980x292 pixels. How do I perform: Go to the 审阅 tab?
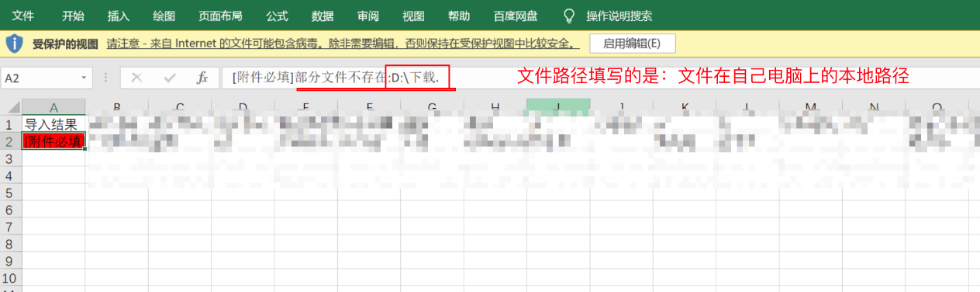[368, 16]
